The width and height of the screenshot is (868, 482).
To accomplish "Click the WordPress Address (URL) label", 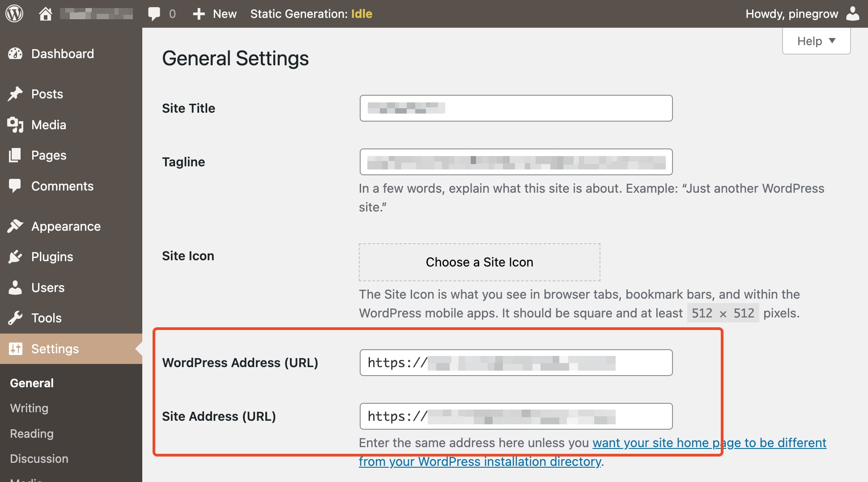I will [240, 363].
